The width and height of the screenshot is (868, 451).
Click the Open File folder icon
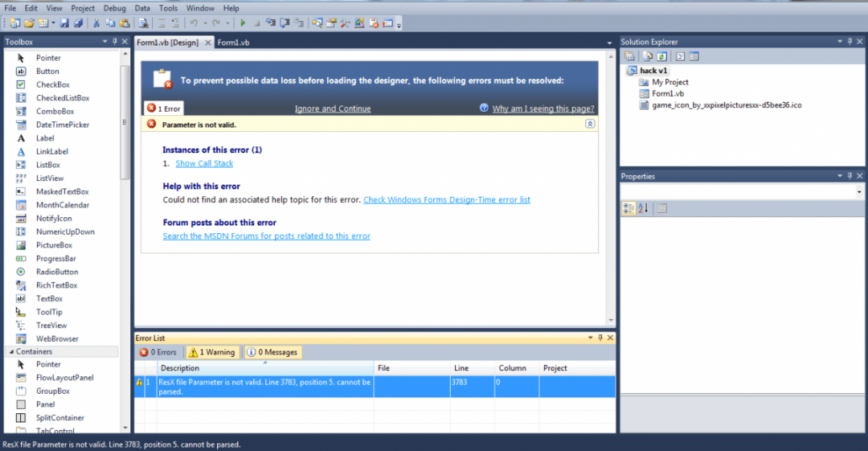click(29, 23)
